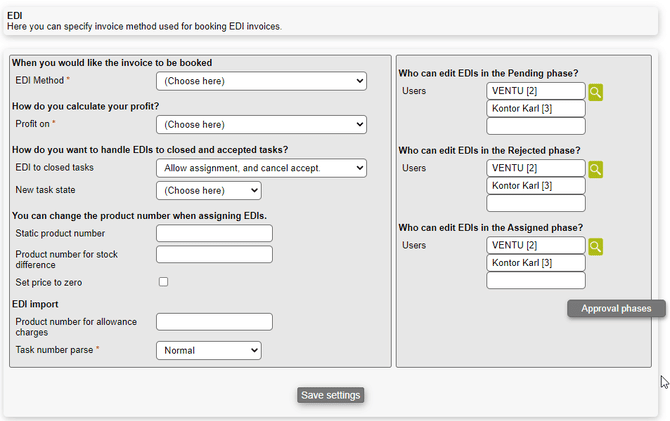Image resolution: width=670 pixels, height=421 pixels.
Task: Focus the Product number for stock difference field
Action: click(x=215, y=254)
